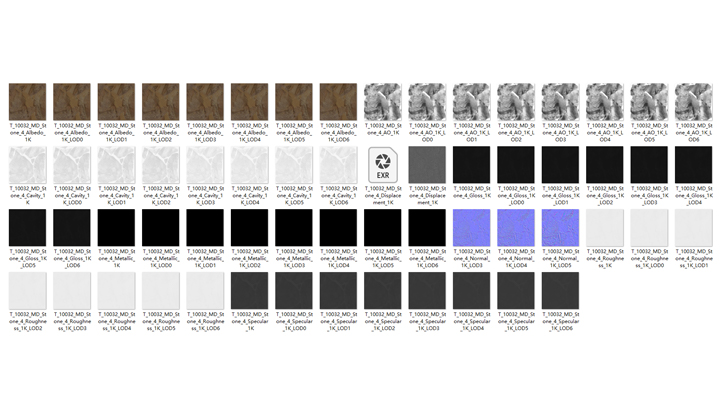
Task: Click the Normal_1K_LOD5 normal map thumbnail
Action: [560, 227]
